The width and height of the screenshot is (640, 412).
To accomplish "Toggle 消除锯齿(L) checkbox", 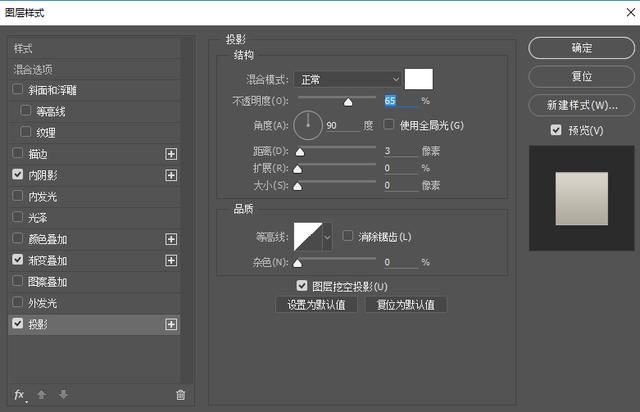I will [348, 236].
